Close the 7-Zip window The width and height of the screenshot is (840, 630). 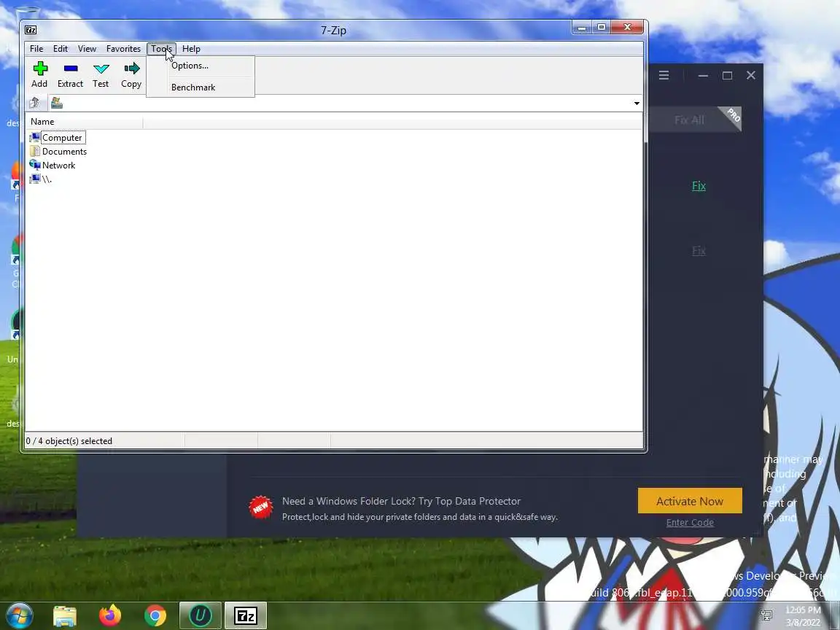tap(627, 27)
